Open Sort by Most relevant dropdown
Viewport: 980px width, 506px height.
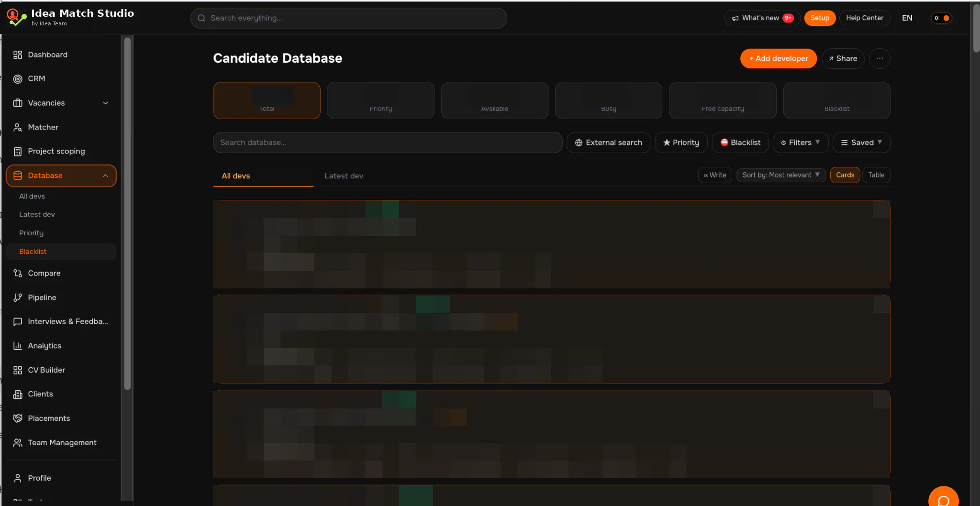pyautogui.click(x=781, y=175)
